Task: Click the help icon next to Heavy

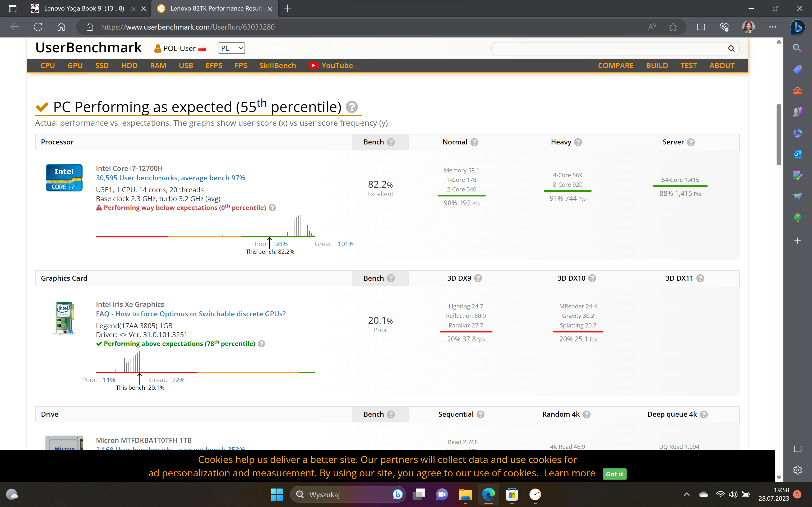Action: click(578, 142)
